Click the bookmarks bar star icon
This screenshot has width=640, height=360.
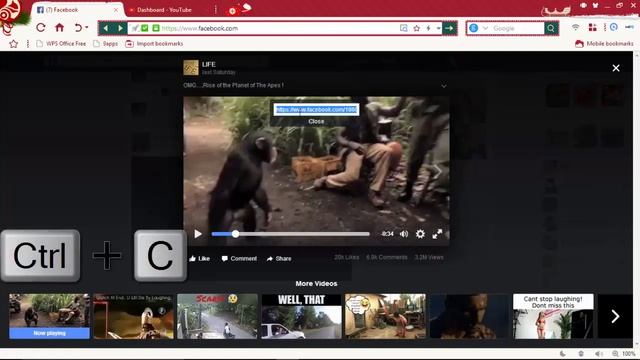[x=13, y=44]
